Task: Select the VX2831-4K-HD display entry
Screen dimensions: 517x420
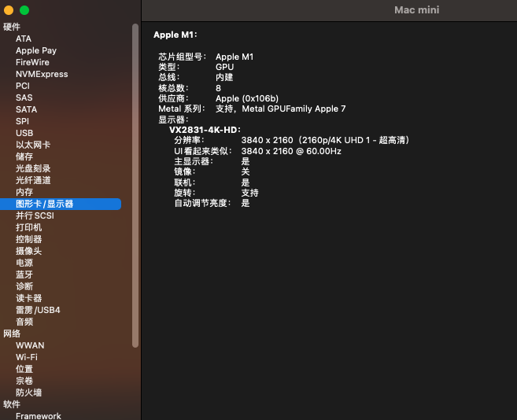Action: 204,130
